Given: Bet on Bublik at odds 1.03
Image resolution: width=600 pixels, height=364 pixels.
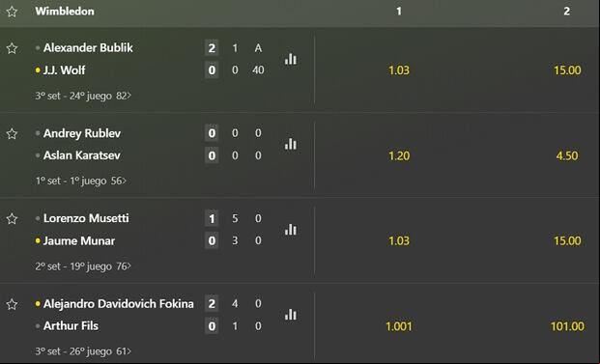Looking at the screenshot, I should coord(399,70).
